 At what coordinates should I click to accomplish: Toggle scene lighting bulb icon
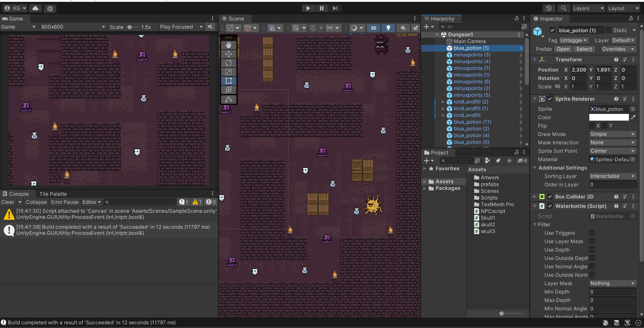pos(388,28)
